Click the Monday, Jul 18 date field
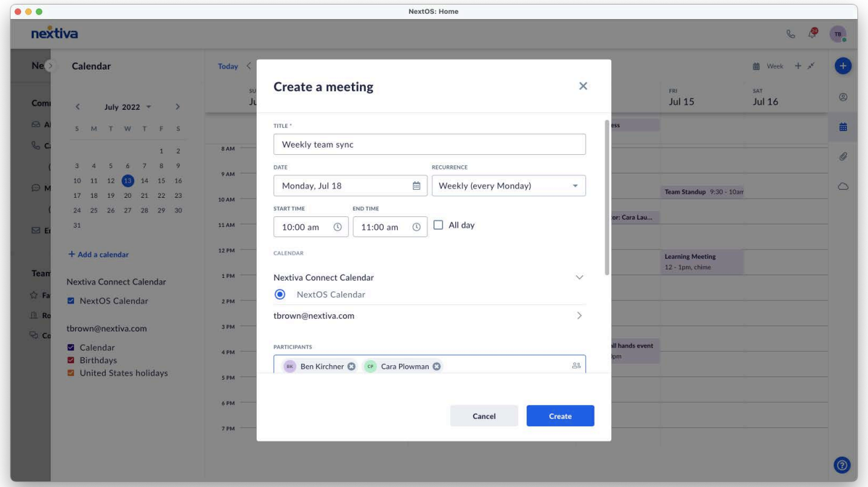Image resolution: width=868 pixels, height=487 pixels. [350, 186]
